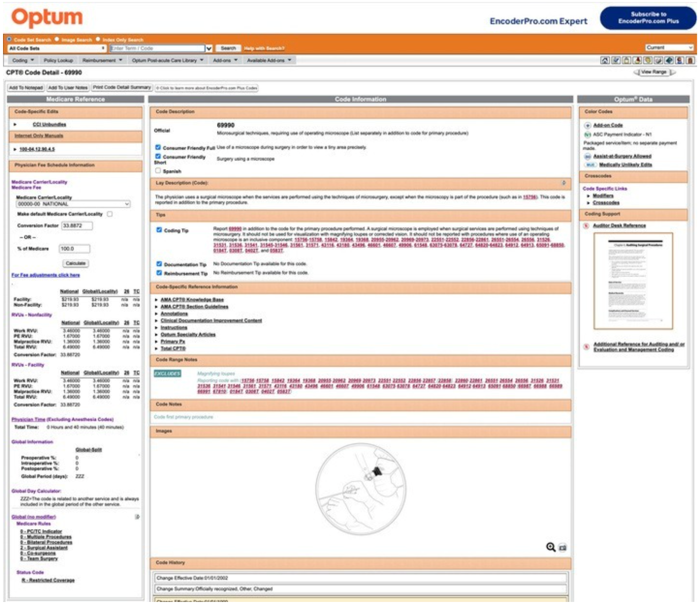The width and height of the screenshot is (700, 606).
Task: Open the Policy Lookup menu item
Action: coord(58,60)
